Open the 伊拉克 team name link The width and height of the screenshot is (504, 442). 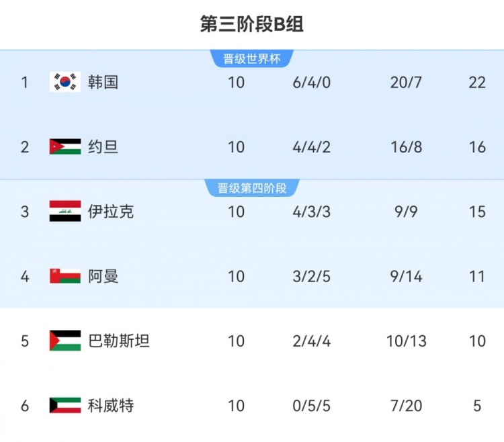pos(111,211)
